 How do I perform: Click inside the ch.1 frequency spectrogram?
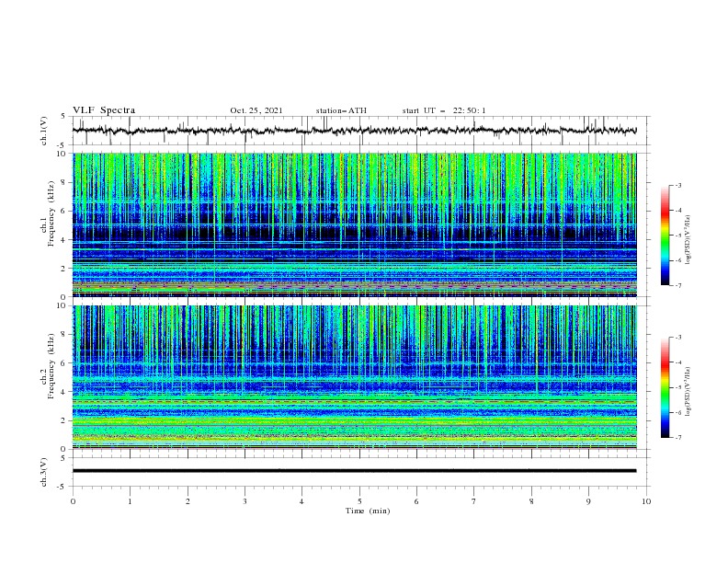point(354,224)
